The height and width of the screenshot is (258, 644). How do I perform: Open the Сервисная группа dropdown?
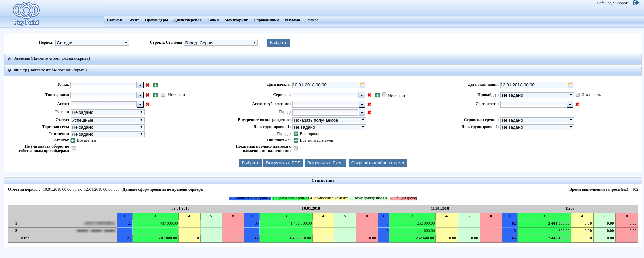[x=537, y=120]
